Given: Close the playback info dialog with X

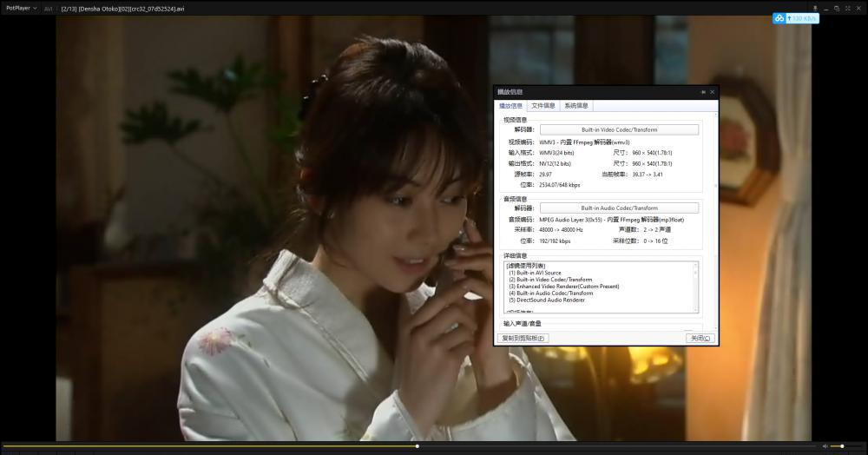Looking at the screenshot, I should 713,92.
